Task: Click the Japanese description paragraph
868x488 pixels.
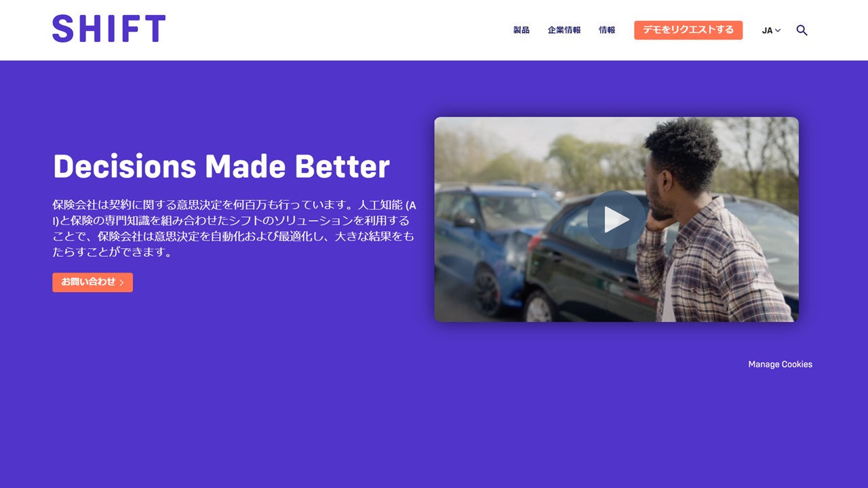Action: 234,228
